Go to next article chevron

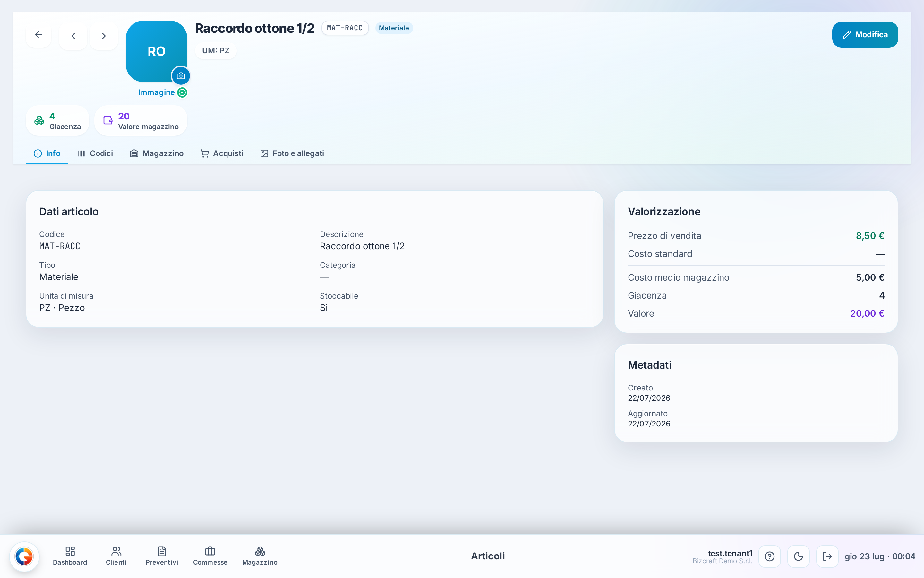click(104, 36)
